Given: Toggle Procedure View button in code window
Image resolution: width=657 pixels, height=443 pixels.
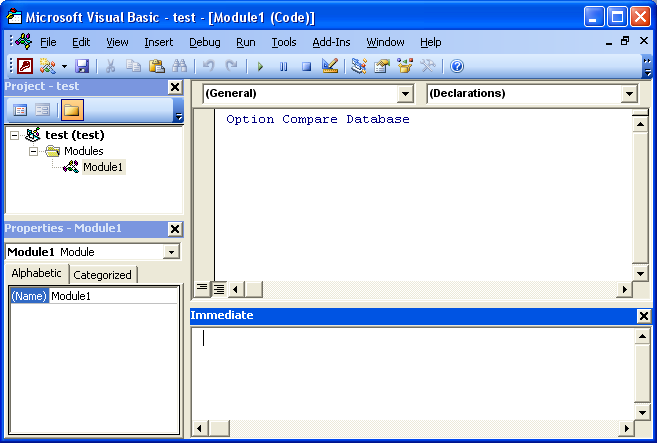Looking at the screenshot, I should point(202,289).
